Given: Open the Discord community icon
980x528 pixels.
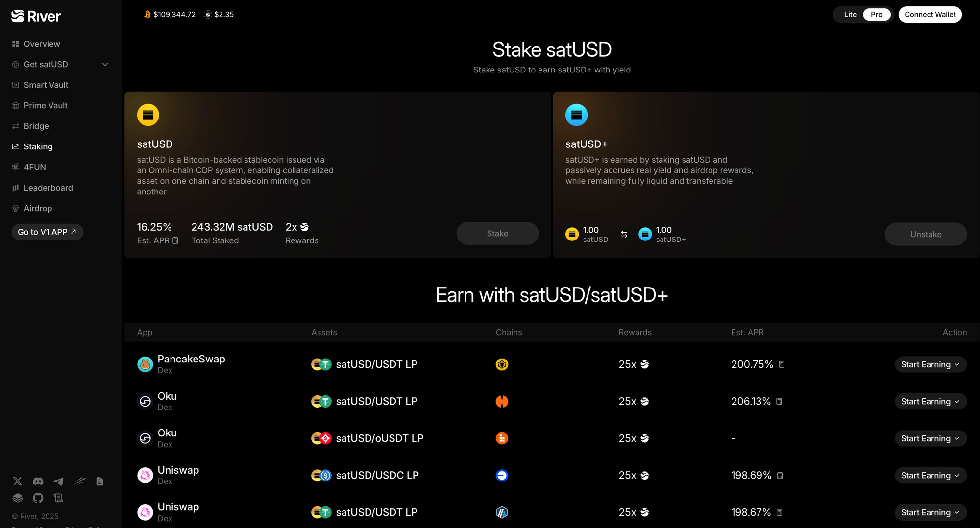Looking at the screenshot, I should coord(38,481).
